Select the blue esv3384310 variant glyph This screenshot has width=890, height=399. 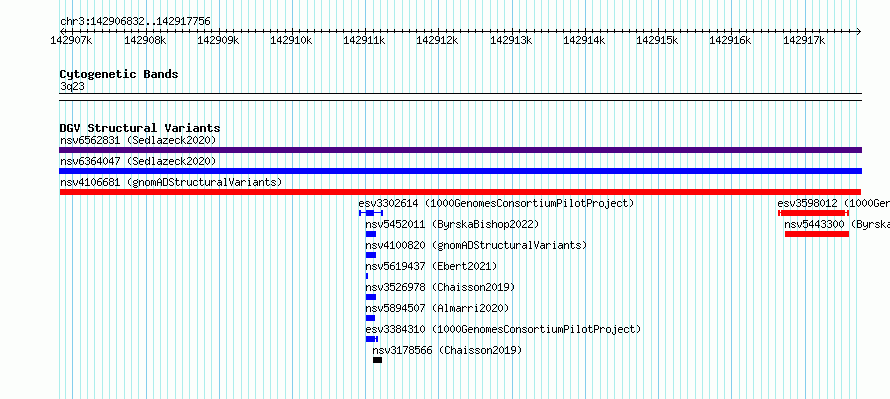coord(372,339)
